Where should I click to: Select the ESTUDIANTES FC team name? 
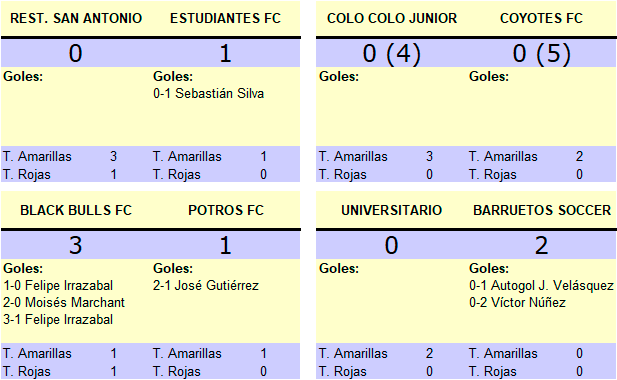coord(225,18)
